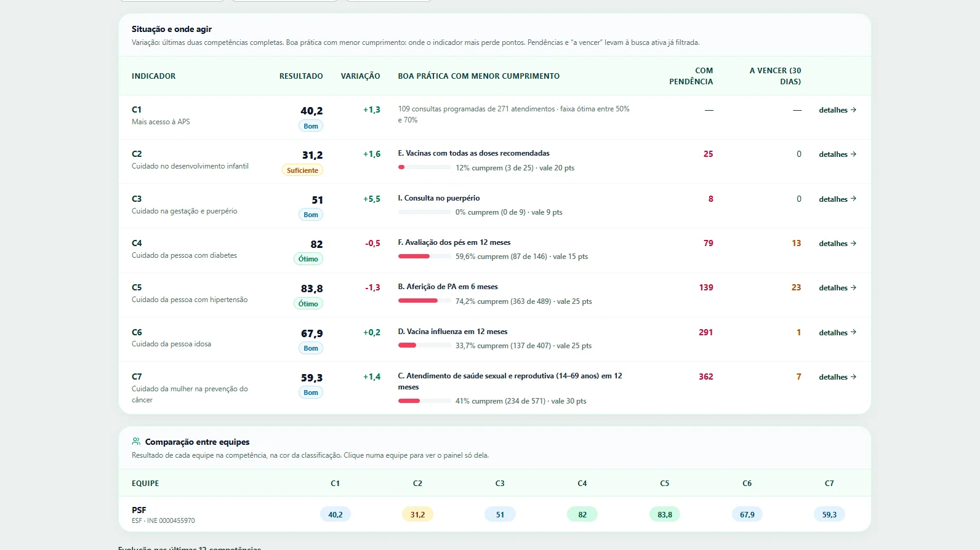
Task: Click pending count 79 in C4 row
Action: click(x=708, y=243)
